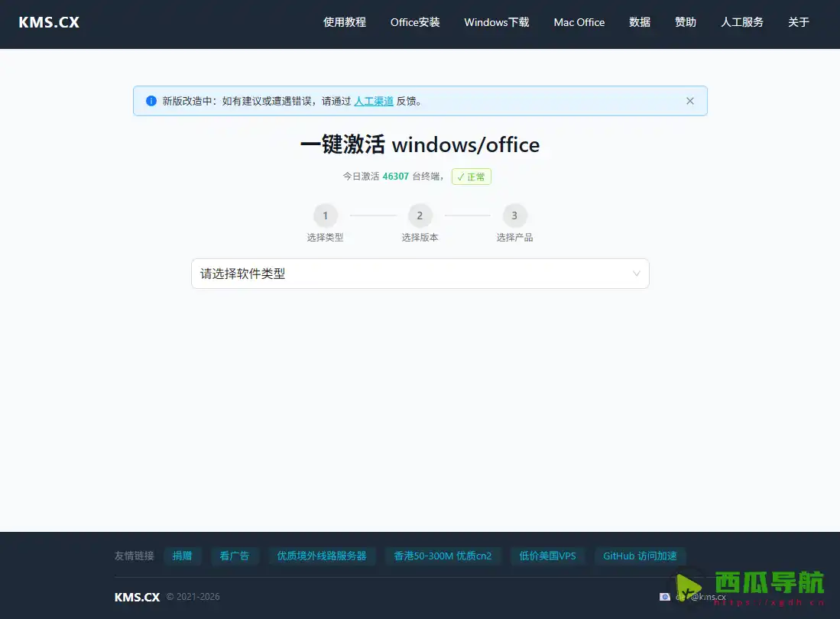Image resolution: width=840 pixels, height=619 pixels.
Task: Click step circle 2 labeled 选择版本
Action: pyautogui.click(x=420, y=215)
